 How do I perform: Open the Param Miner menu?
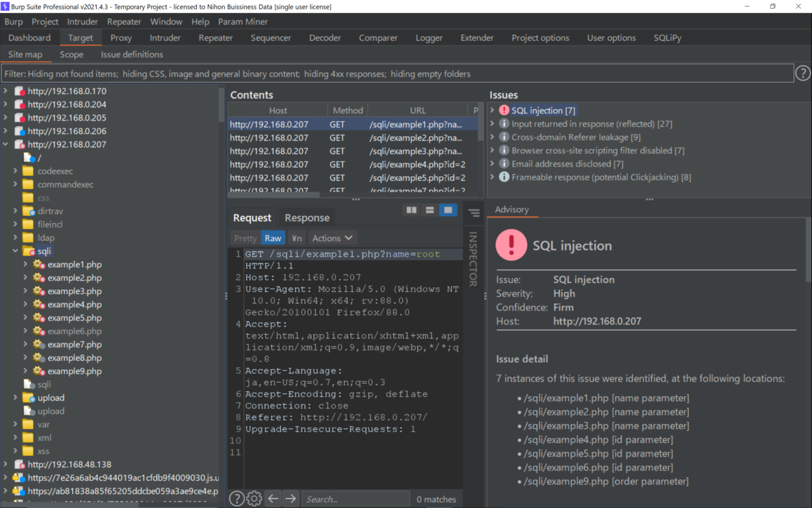click(243, 22)
